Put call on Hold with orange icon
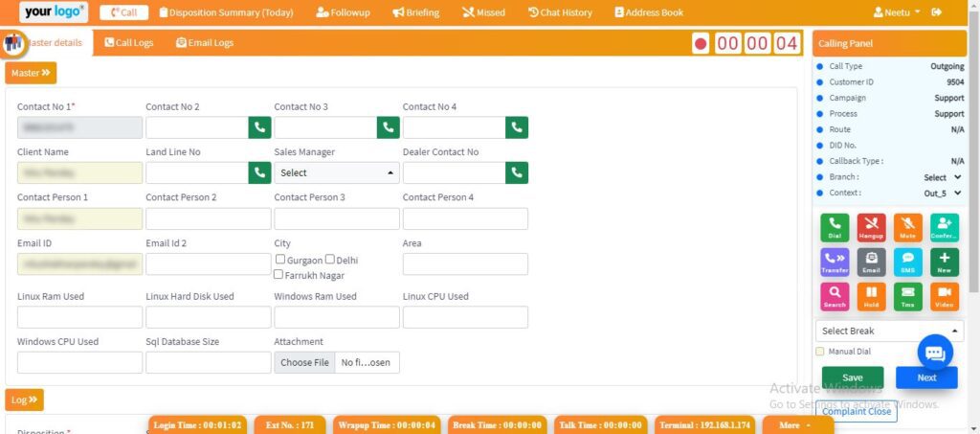 [871, 296]
